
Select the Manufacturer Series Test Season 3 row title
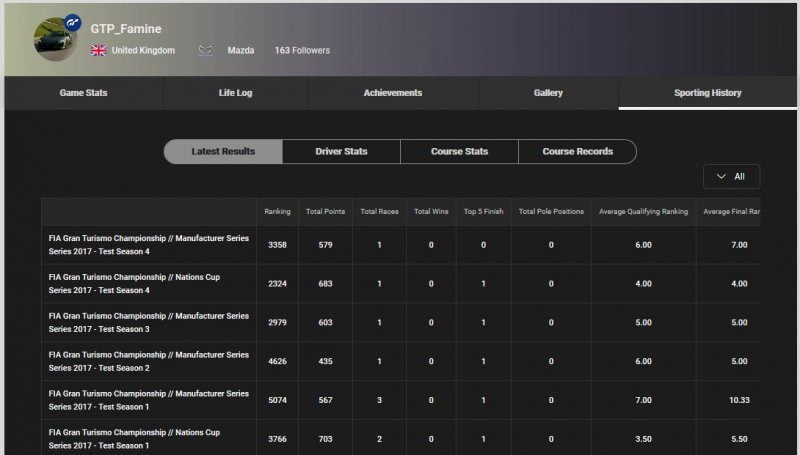(149, 322)
